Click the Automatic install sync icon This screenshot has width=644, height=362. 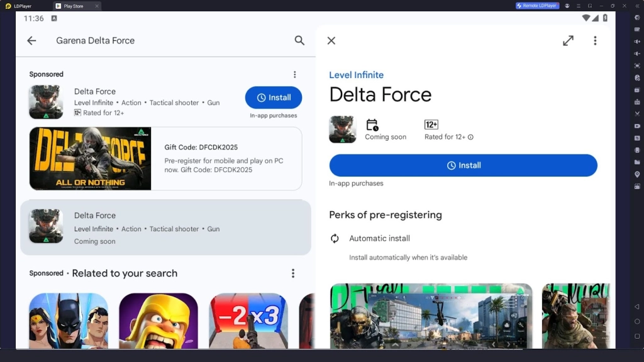(x=335, y=238)
